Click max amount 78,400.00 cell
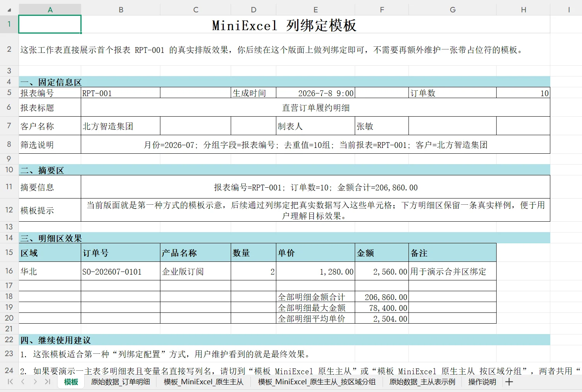The height and width of the screenshot is (392, 582). (382, 307)
